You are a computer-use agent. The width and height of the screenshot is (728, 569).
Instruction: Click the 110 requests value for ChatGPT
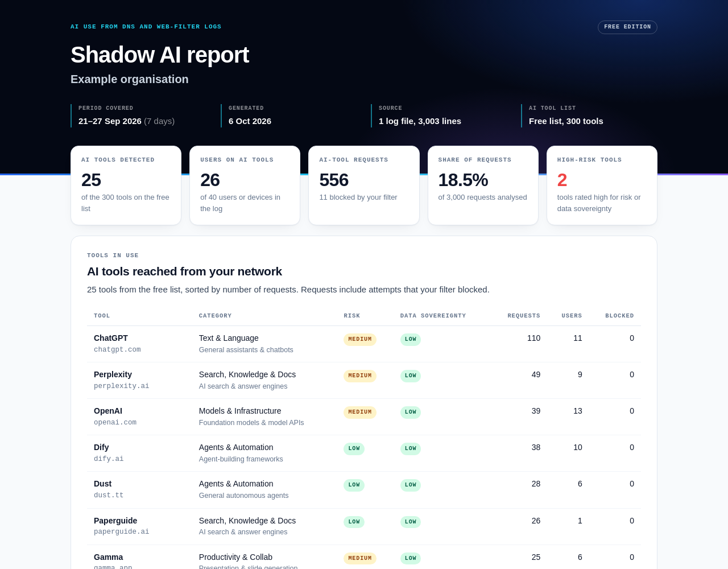[x=533, y=338]
